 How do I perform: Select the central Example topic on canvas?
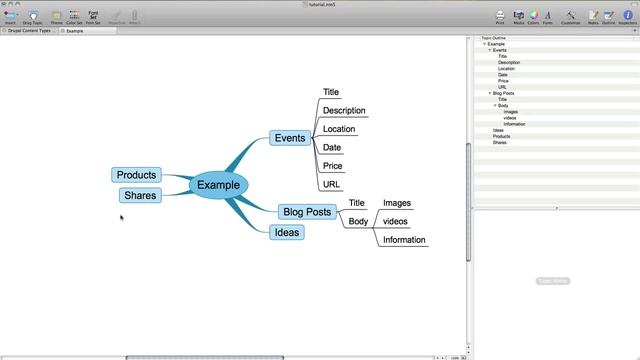[218, 185]
